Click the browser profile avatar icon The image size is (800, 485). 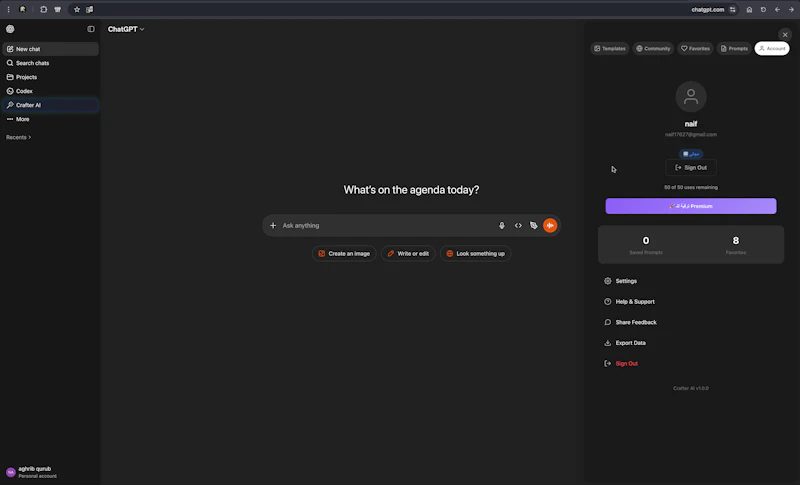coord(22,10)
